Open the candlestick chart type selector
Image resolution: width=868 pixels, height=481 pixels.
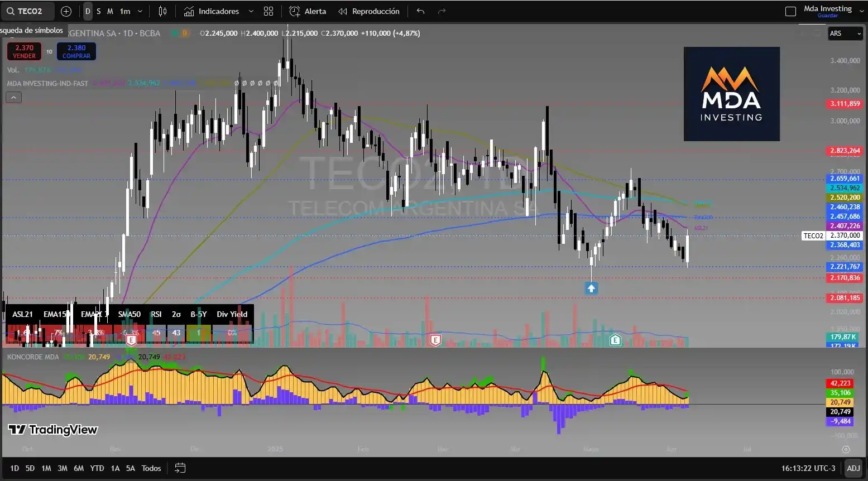click(x=162, y=11)
